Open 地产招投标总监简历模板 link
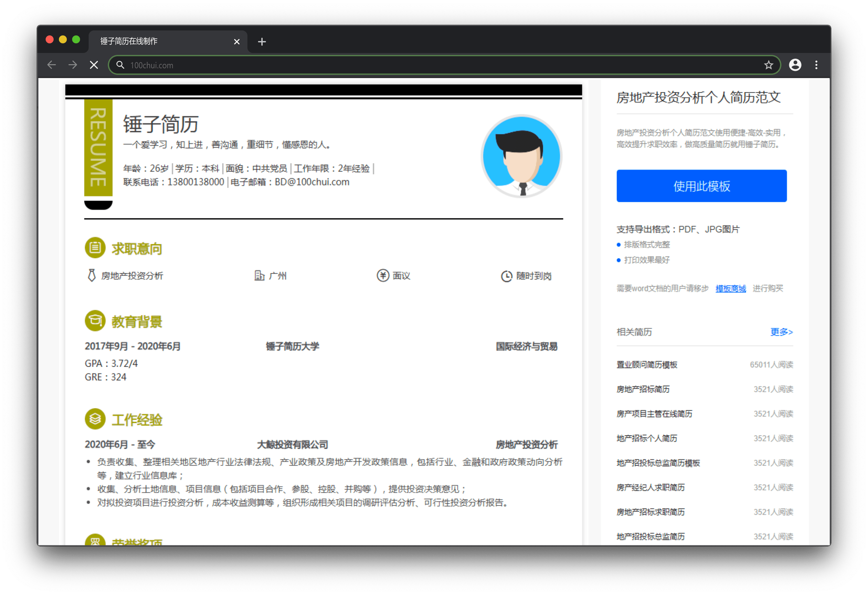Screen dimensions: 868x595 (x=658, y=463)
